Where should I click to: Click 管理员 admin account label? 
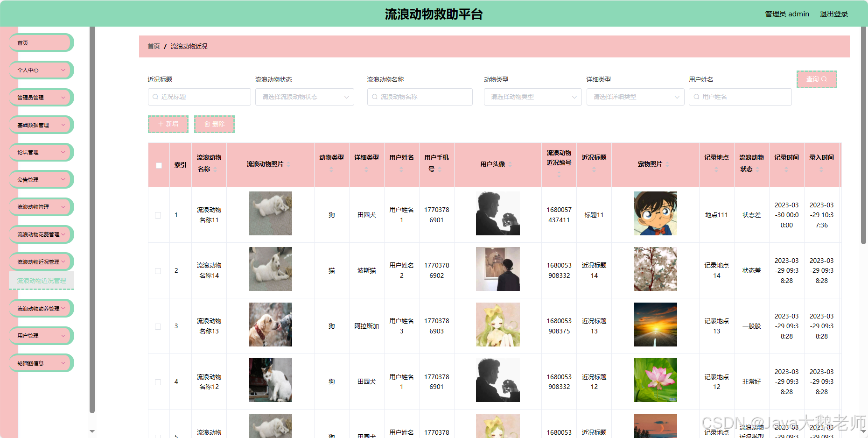coord(787,14)
